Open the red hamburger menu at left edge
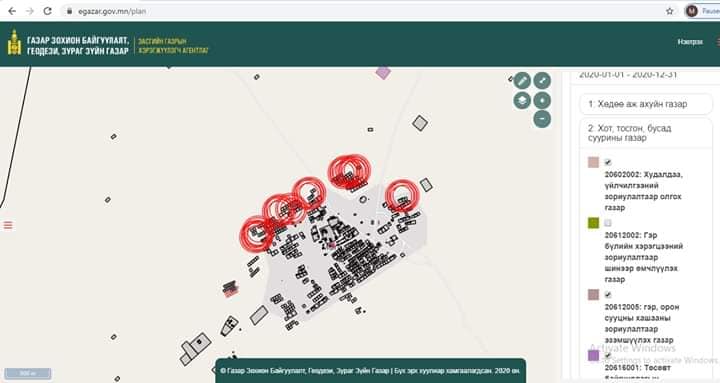Viewport: 720px width, 383px height. (8, 225)
